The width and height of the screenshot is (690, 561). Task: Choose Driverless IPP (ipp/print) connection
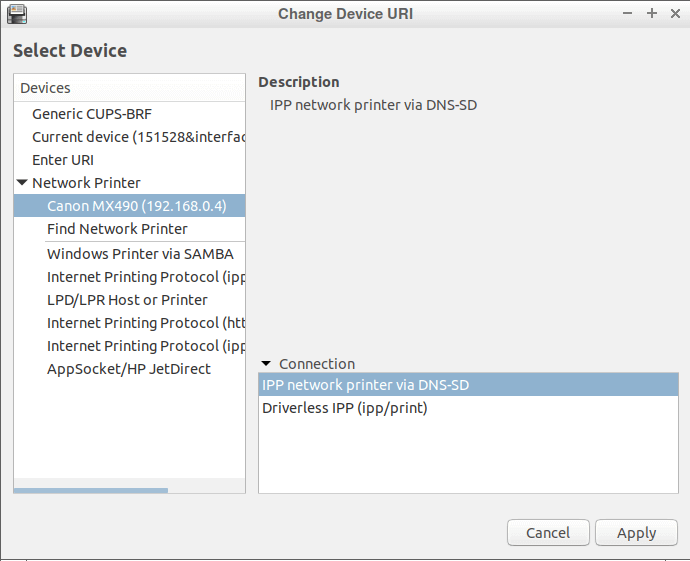tap(468, 408)
